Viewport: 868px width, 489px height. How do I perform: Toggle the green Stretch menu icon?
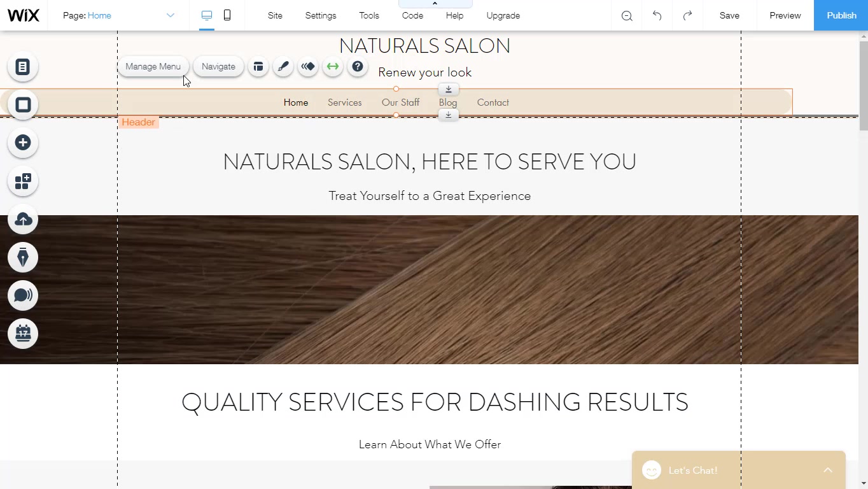tap(333, 66)
